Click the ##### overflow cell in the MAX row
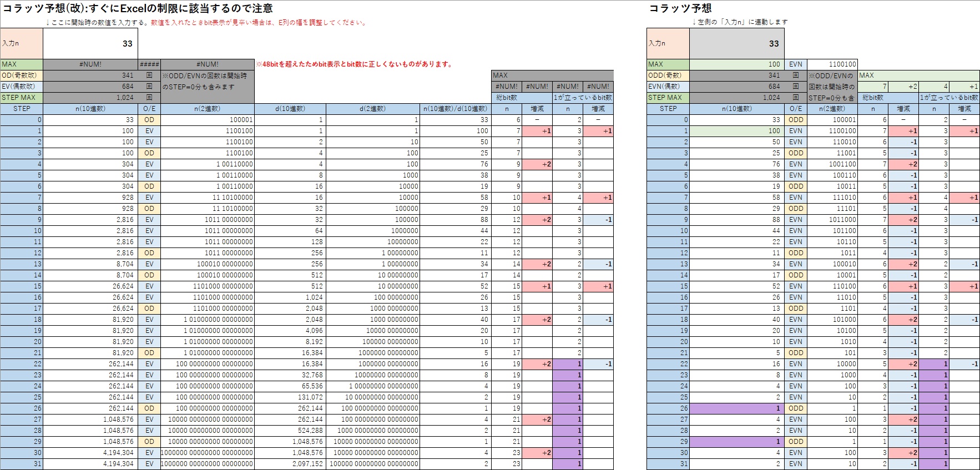 pos(149,64)
